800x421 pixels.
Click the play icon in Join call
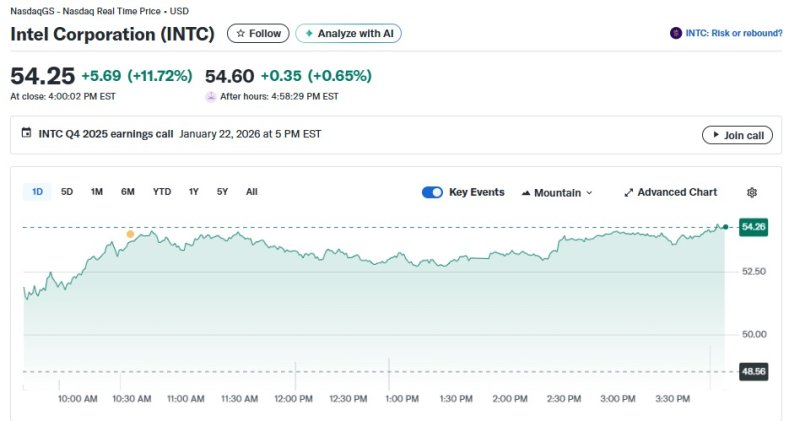point(714,135)
